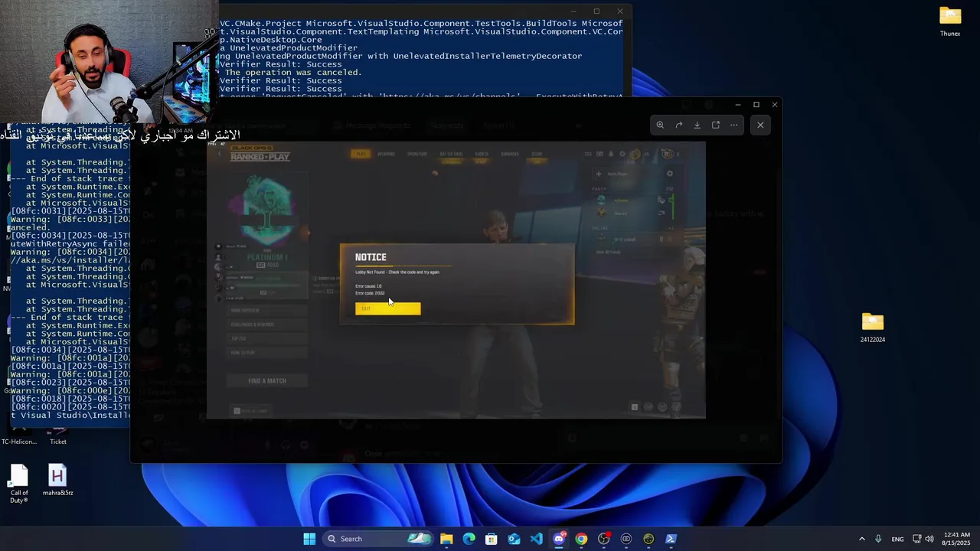The image size is (980, 551).
Task: Open the rounded-rectangle app taskbar icon
Action: [x=626, y=539]
